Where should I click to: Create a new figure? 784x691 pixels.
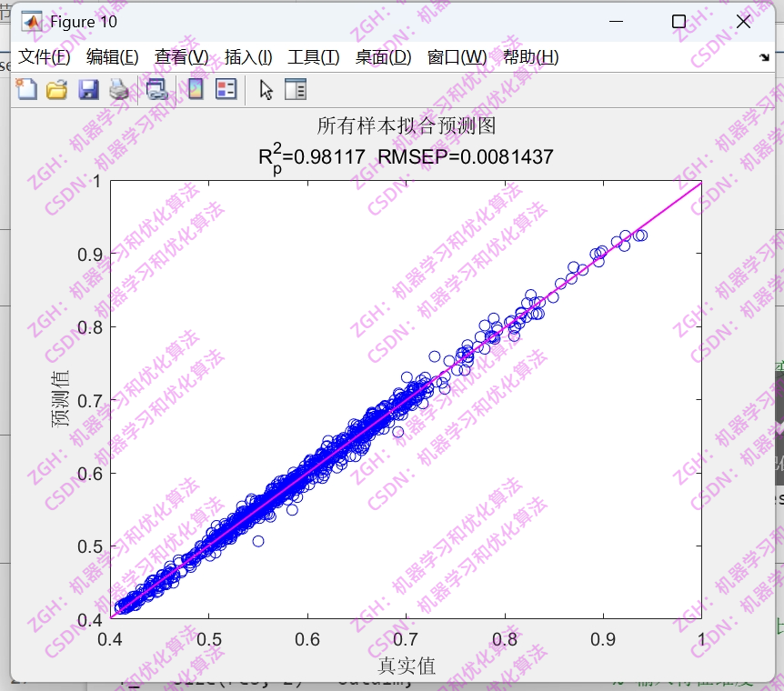[25, 88]
